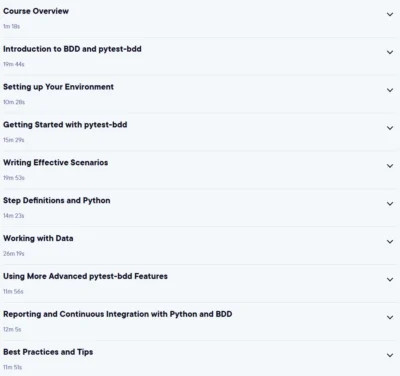Select Writing Effective Scenarios title

pyautogui.click(x=56, y=163)
